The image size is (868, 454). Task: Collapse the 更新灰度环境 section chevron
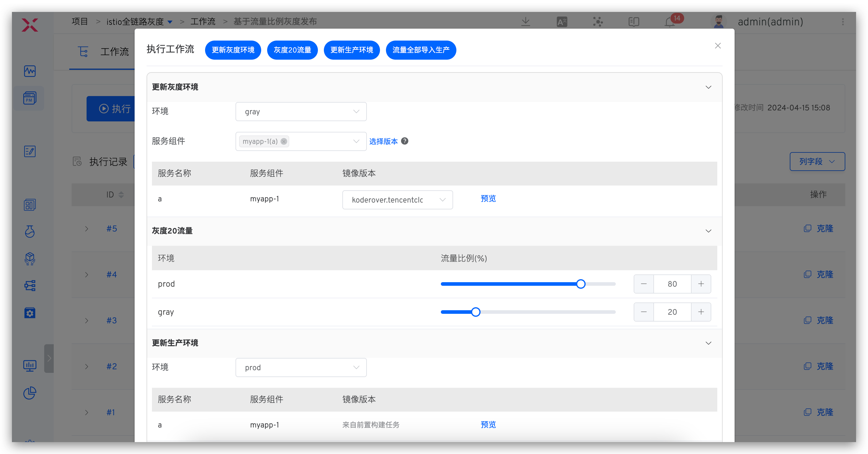pos(708,87)
